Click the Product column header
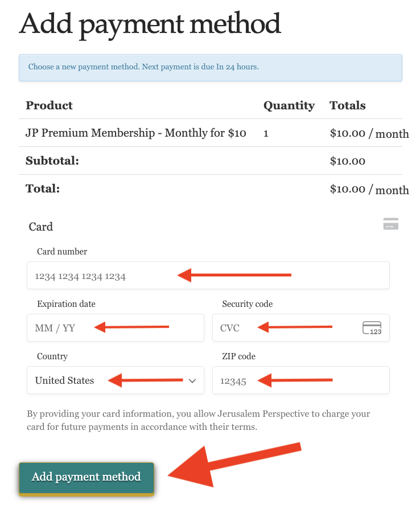 click(50, 105)
